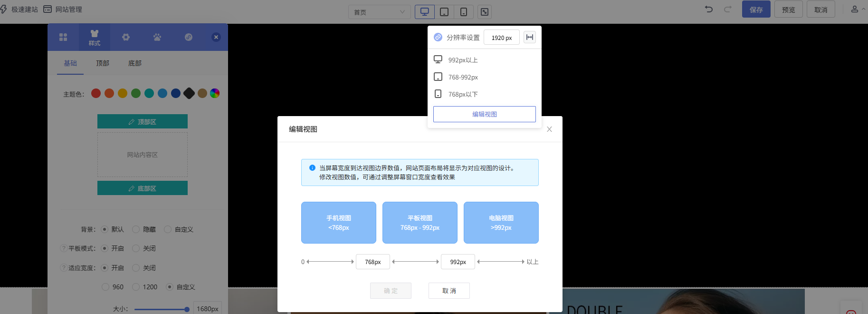Switch to desktop view icon in toolbar
This screenshot has height=314, width=868.
click(x=425, y=12)
